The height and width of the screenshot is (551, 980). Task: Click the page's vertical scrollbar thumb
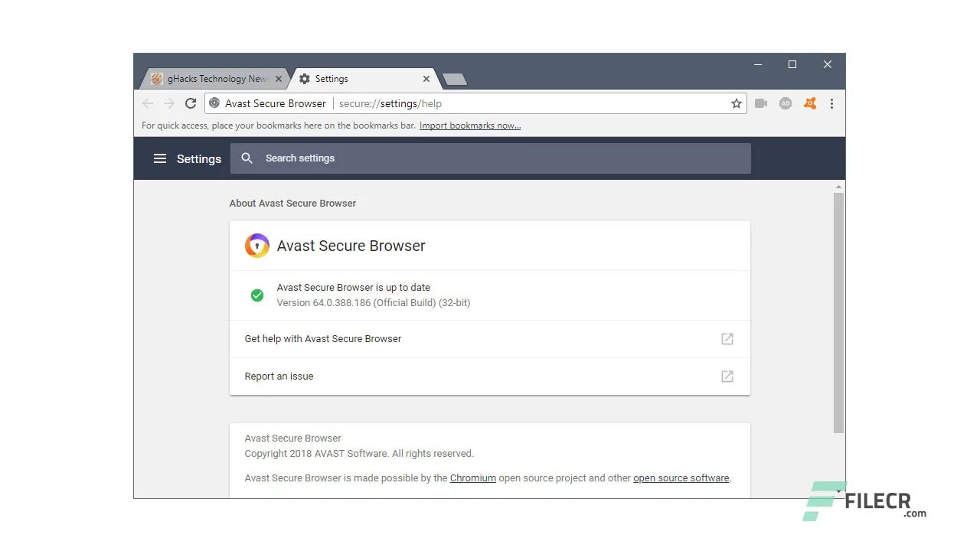(838, 312)
